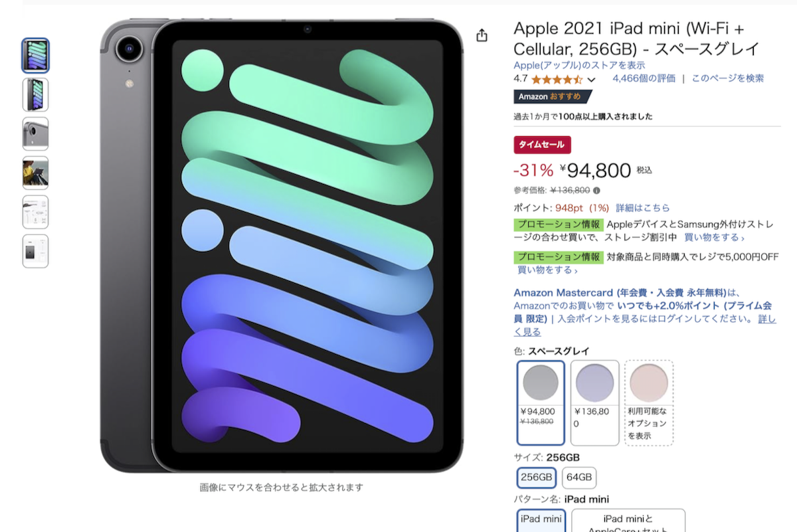Visit the Apple store link
Image resolution: width=797 pixels, height=532 pixels.
pos(579,65)
